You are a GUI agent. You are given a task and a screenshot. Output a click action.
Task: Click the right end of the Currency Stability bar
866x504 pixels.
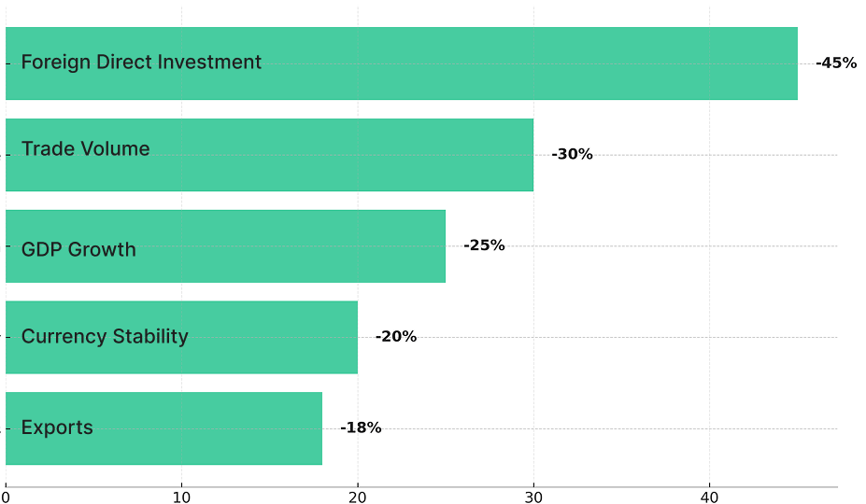pyautogui.click(x=354, y=337)
